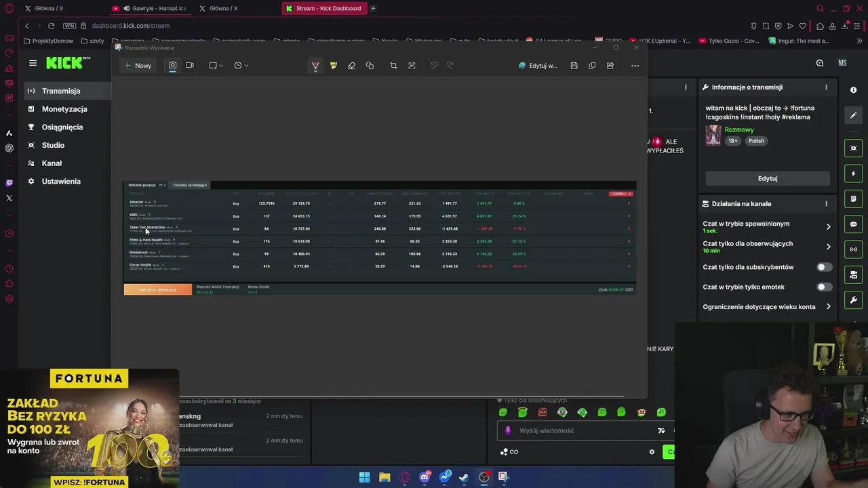868x488 pixels.
Task: Select the image crop tool
Action: tap(393, 66)
